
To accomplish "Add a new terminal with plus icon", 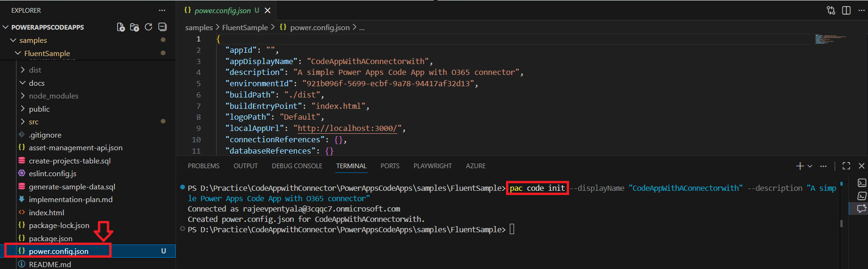I will click(x=800, y=166).
